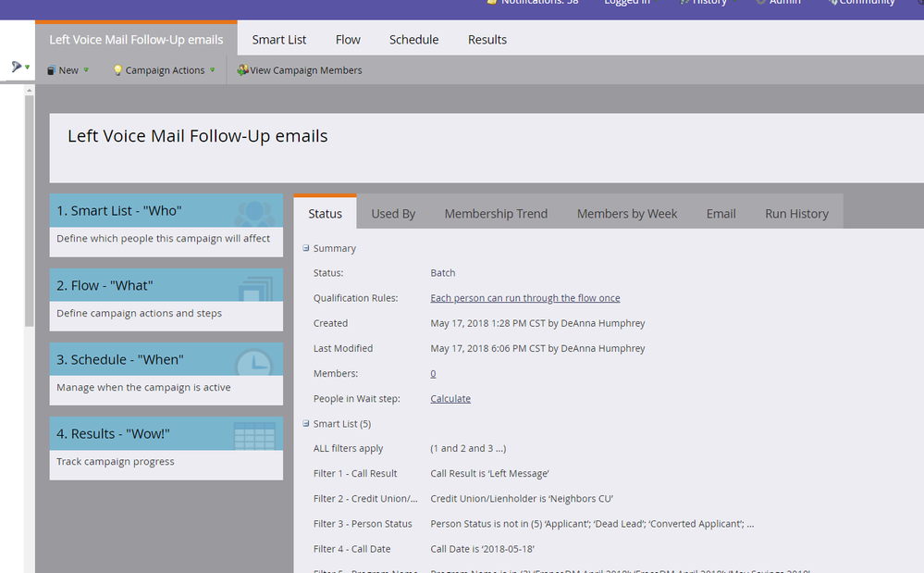Click the clock icon on Schedule tile
924x573 pixels.
click(x=253, y=360)
